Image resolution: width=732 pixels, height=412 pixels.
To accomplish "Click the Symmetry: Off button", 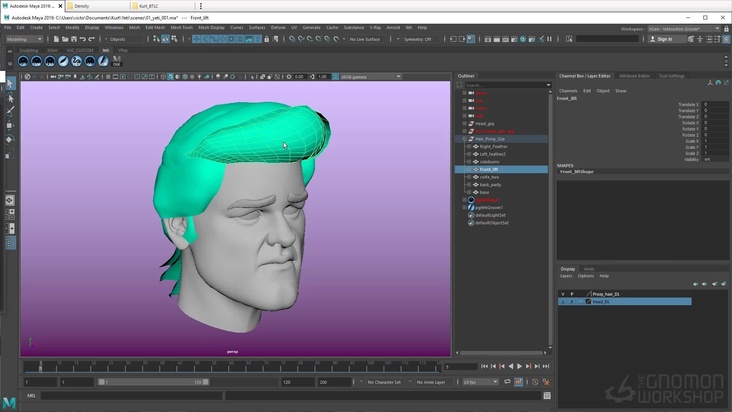I will [415, 39].
